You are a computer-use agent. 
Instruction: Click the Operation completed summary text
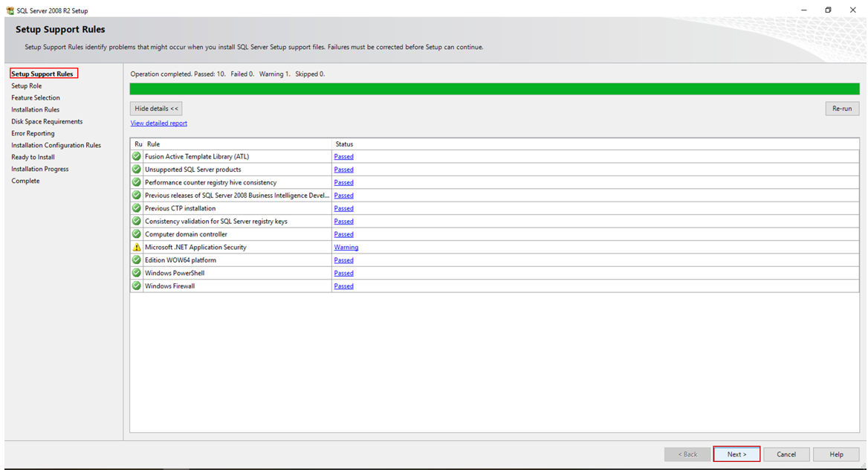[x=227, y=74]
